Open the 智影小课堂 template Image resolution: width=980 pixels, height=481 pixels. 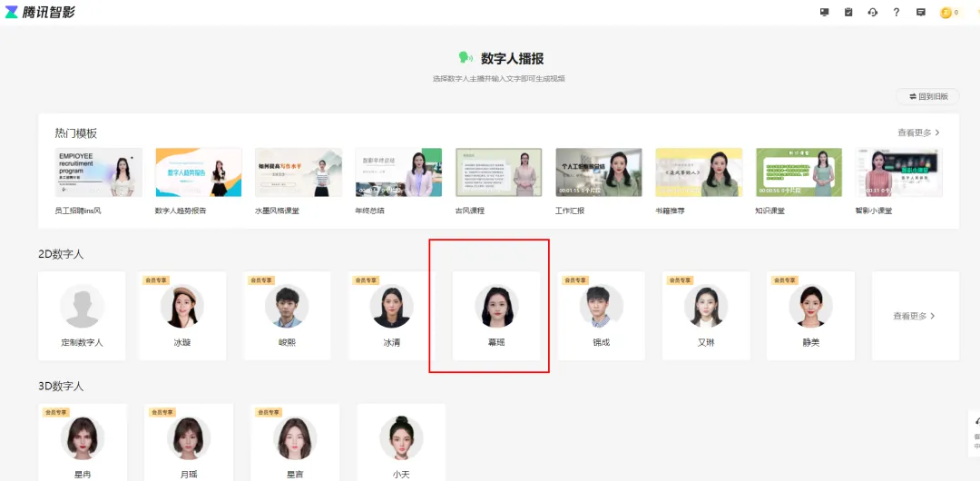tap(898, 172)
